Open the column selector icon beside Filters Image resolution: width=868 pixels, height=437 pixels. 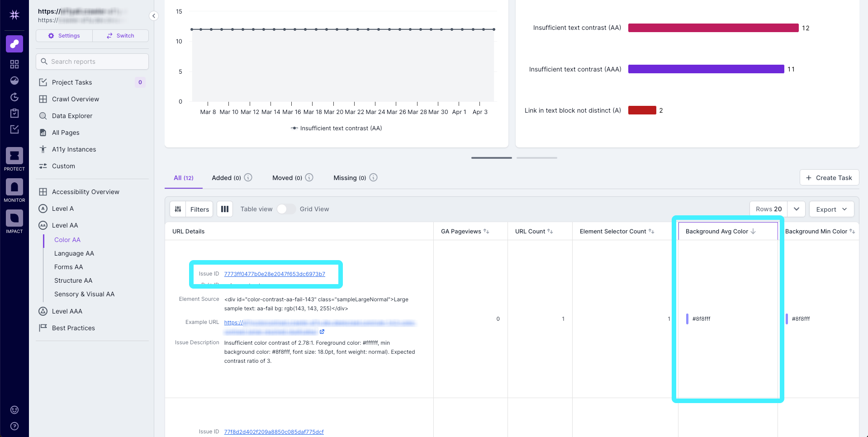pos(225,209)
